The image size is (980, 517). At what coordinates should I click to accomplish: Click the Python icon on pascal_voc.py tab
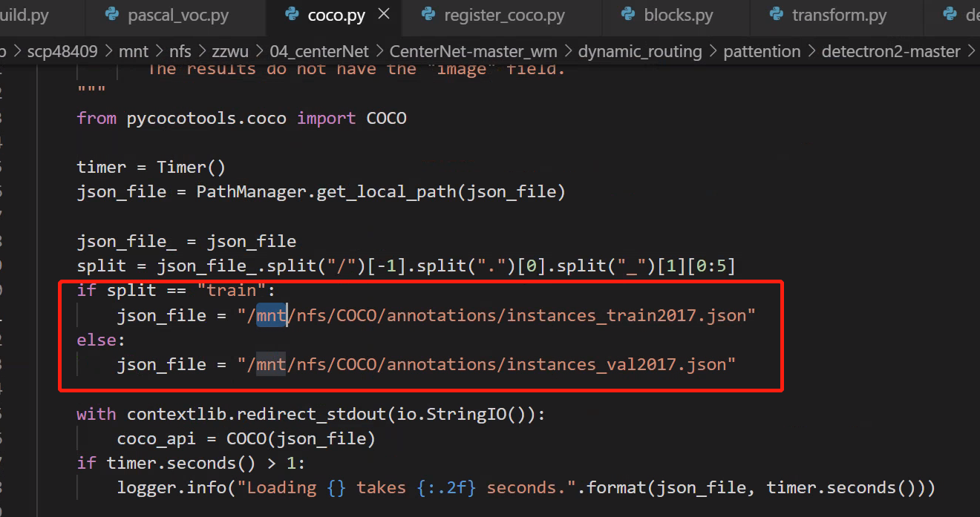point(113,14)
